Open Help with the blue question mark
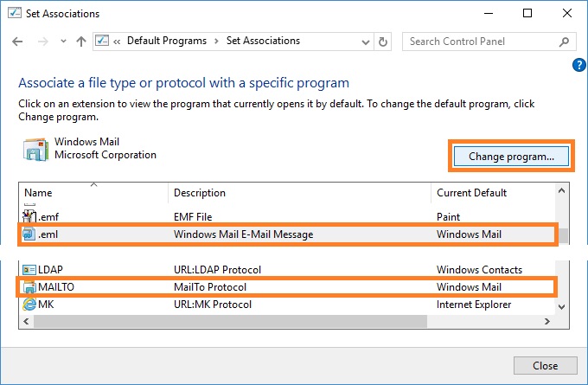 (579, 65)
